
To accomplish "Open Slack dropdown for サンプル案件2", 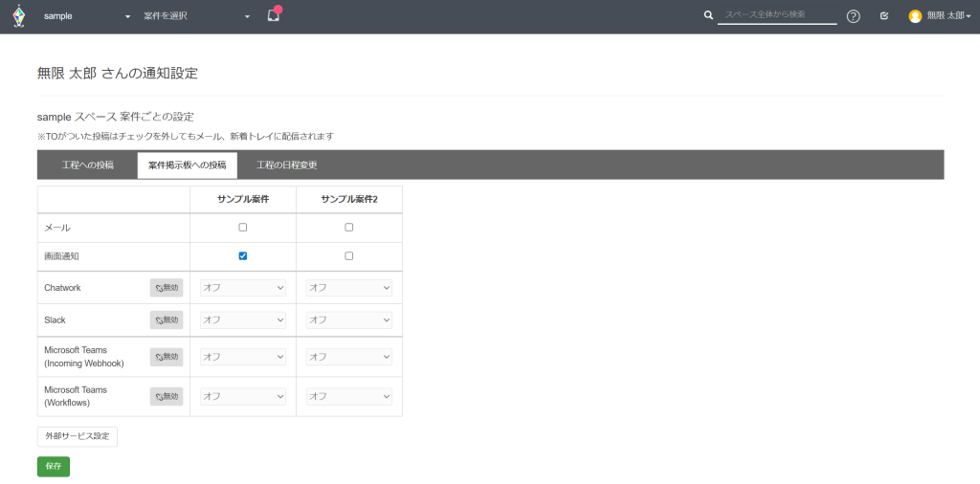I will point(349,319).
